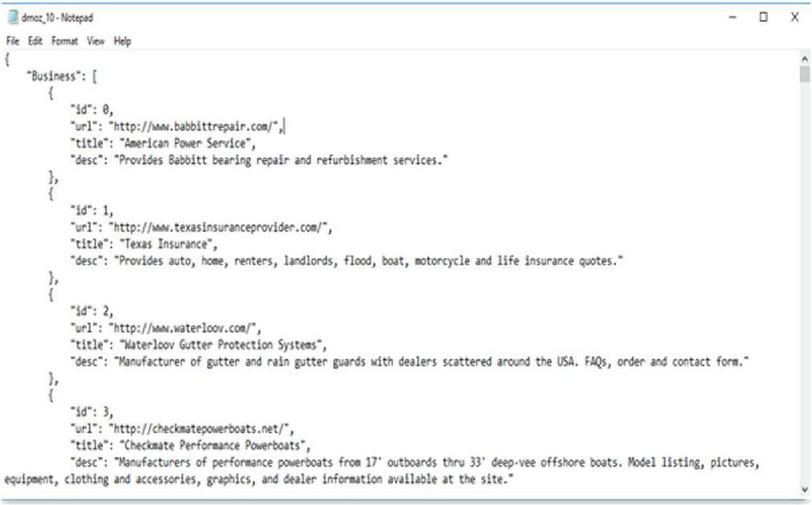Click the scrollbar up arrow
Viewport: 812px width, 505px height.
click(805, 59)
